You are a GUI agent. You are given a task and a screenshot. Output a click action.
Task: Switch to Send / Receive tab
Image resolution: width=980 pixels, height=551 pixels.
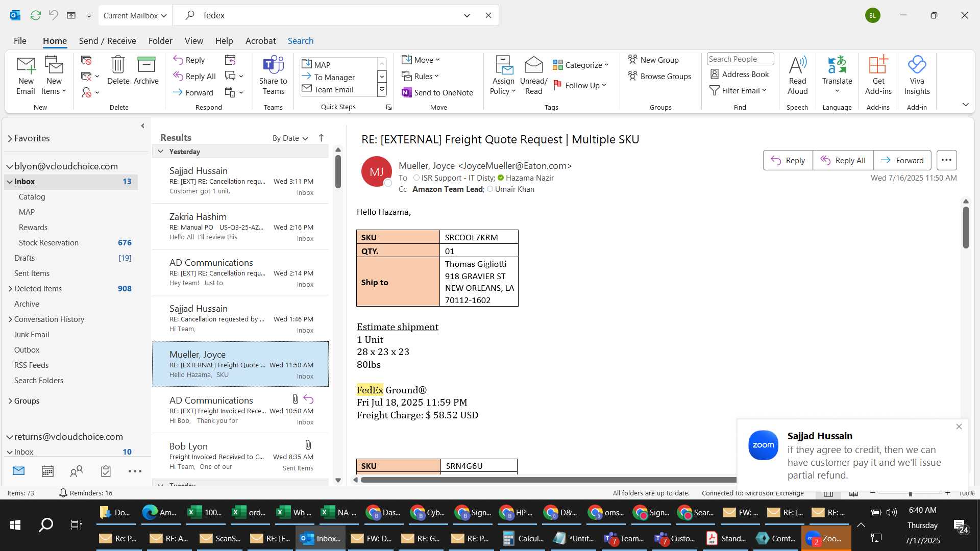[x=107, y=41]
